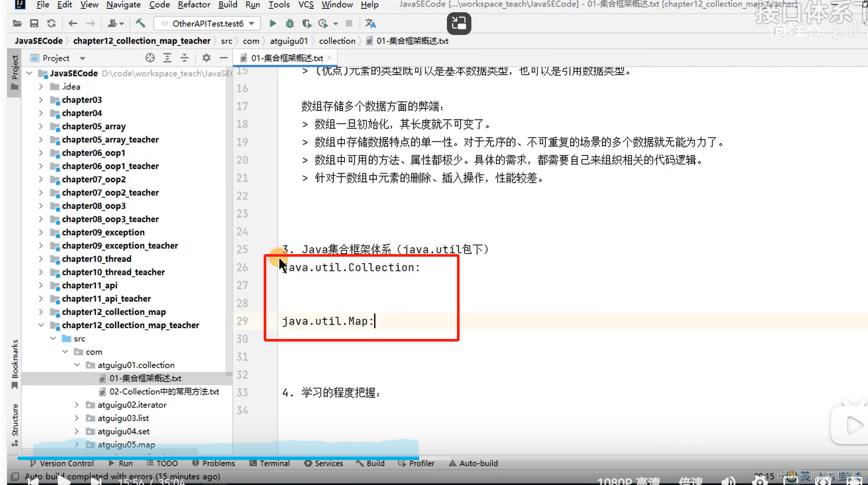Viewport: 868px width, 485px height.
Task: Open the Project view mode dropdown
Action: tap(82, 58)
